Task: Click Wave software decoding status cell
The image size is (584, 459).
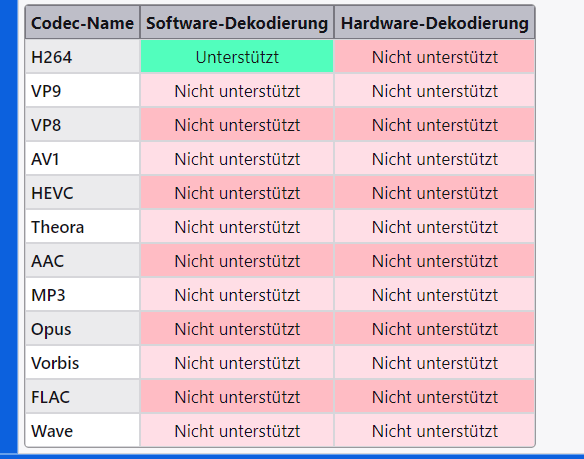Action: [x=237, y=431]
